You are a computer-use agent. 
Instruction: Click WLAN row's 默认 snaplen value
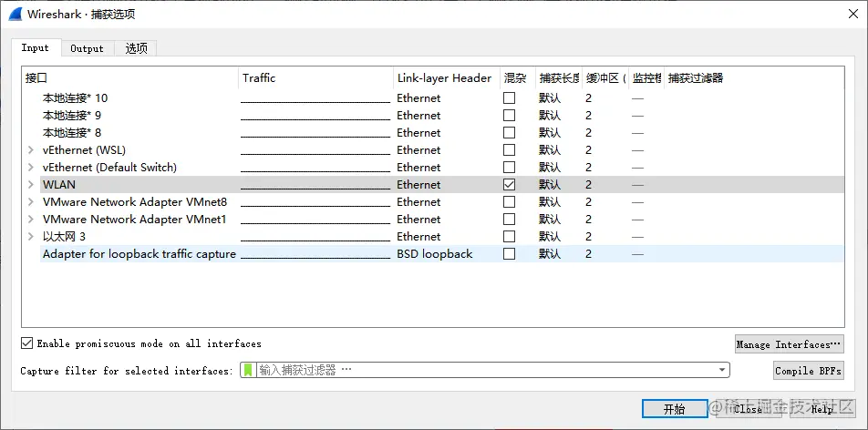pyautogui.click(x=550, y=184)
